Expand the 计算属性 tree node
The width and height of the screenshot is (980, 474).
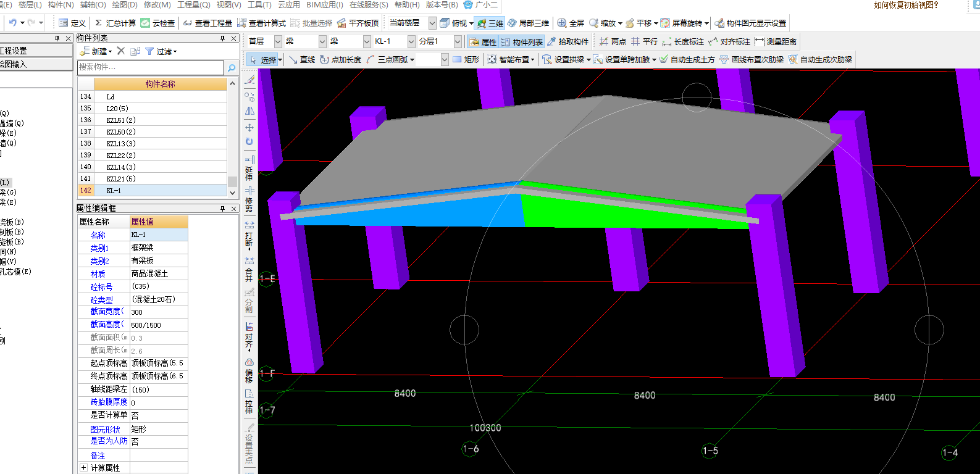pos(84,468)
